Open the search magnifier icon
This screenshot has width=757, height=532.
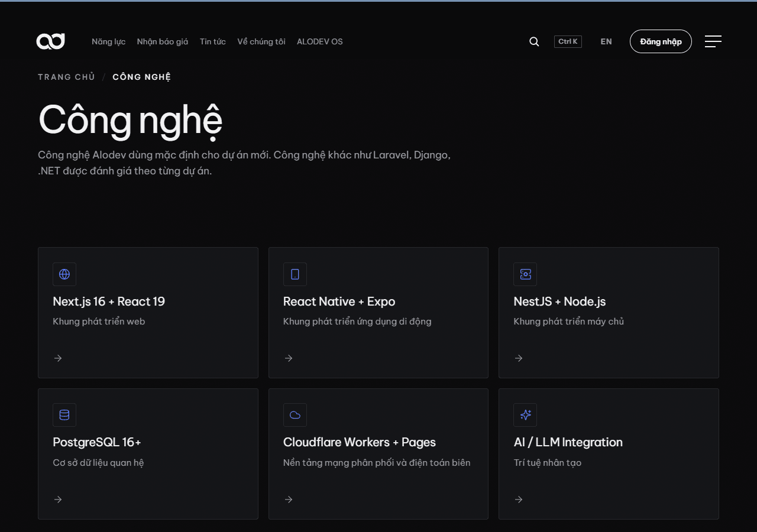(x=534, y=41)
